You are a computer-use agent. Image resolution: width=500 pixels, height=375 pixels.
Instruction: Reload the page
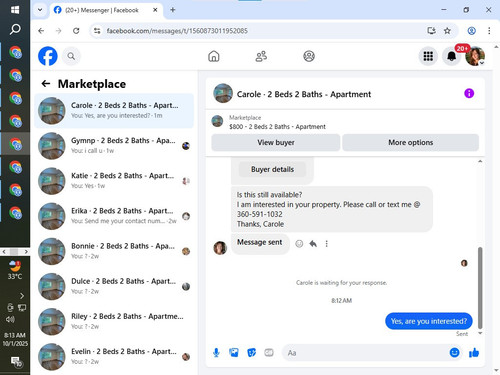point(76,31)
